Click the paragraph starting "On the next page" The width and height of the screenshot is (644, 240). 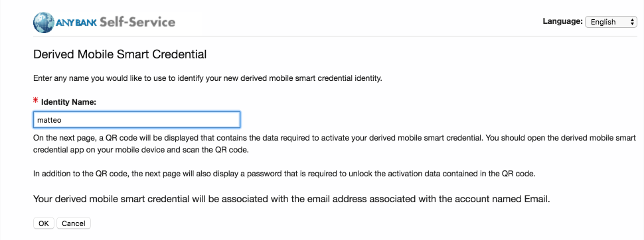tap(335, 144)
